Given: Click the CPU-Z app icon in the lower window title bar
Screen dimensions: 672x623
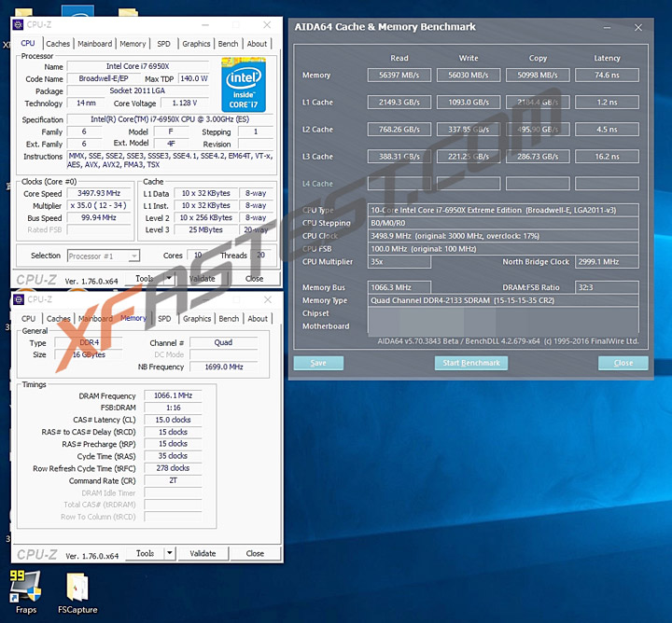Looking at the screenshot, I should coord(19,299).
